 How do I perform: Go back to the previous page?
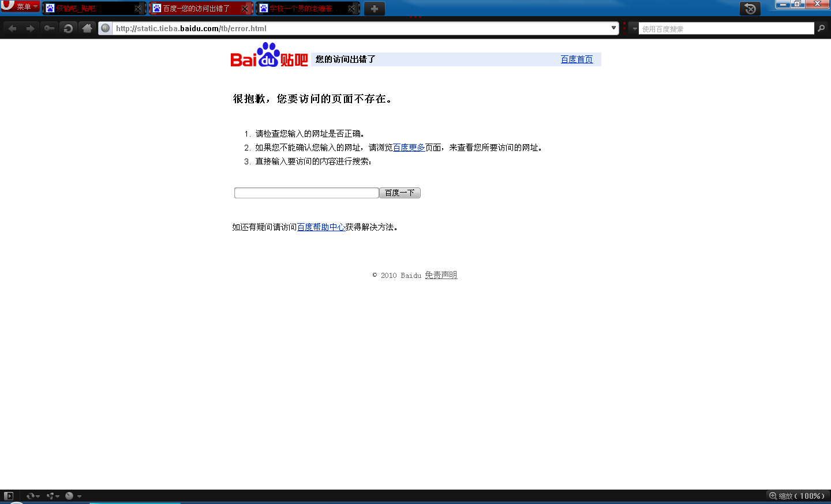tap(13, 28)
